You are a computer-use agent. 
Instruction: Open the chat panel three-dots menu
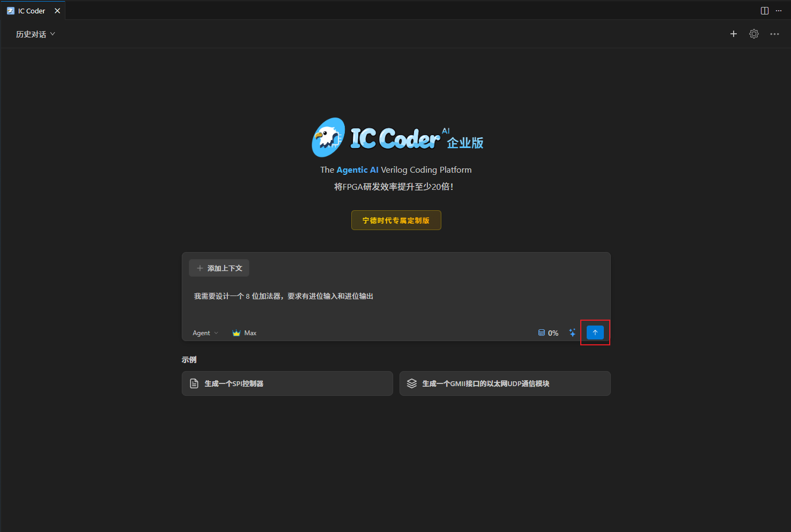(775, 34)
